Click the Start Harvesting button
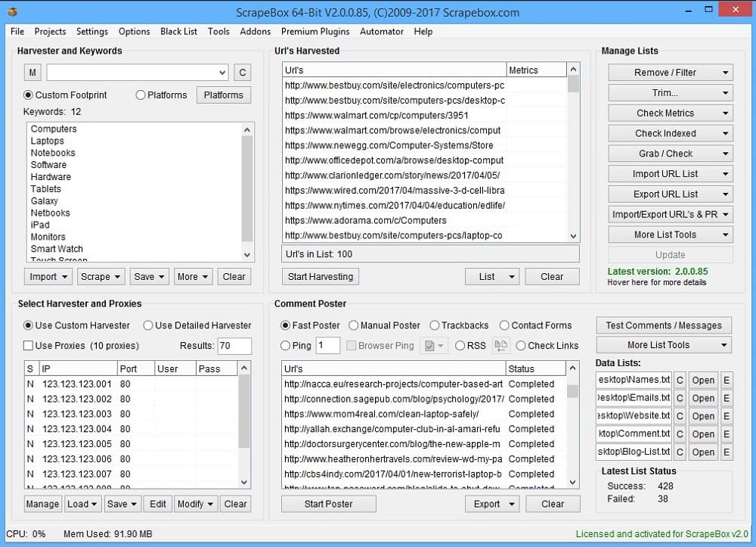The height and width of the screenshot is (547, 756). pyautogui.click(x=320, y=276)
